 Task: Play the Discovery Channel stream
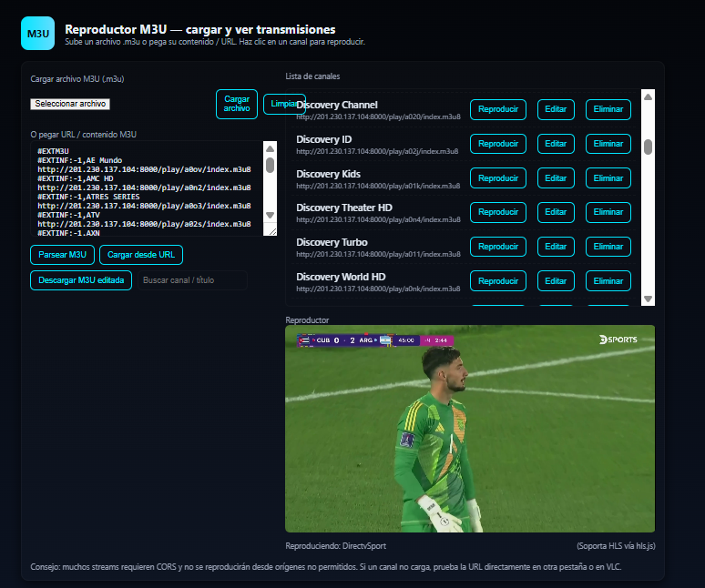(x=497, y=109)
